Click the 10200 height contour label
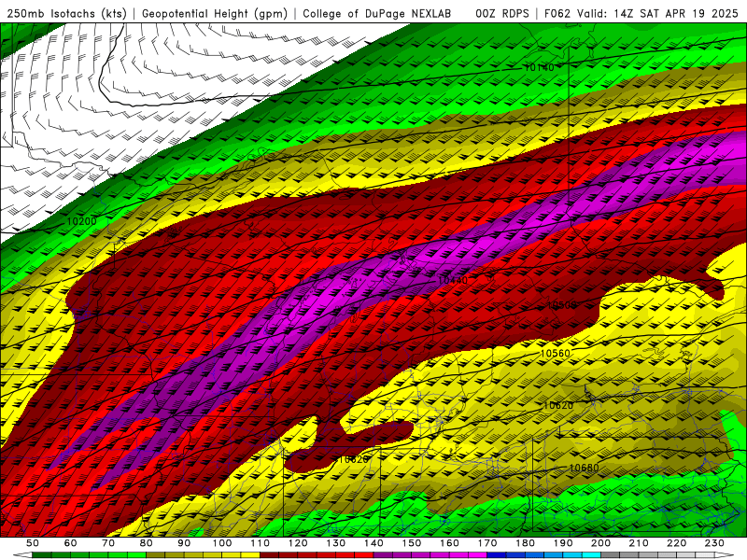The height and width of the screenshot is (560, 747). 81,221
